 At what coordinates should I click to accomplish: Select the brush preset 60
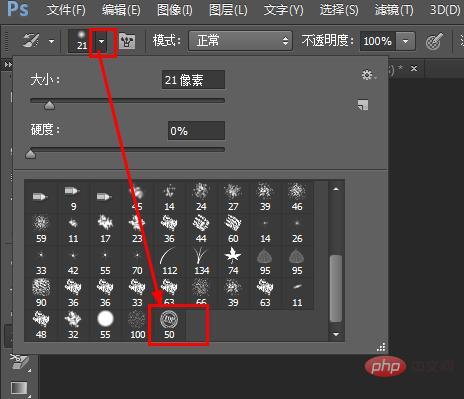(x=233, y=229)
